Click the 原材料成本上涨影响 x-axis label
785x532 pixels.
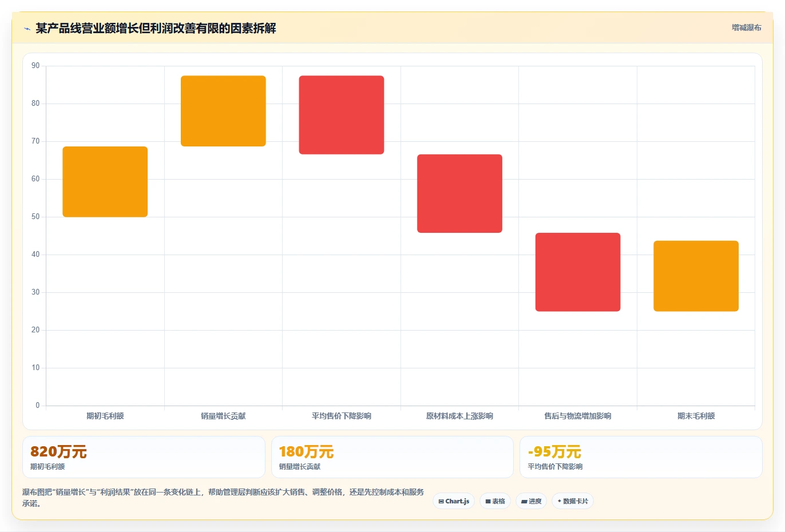(459, 416)
